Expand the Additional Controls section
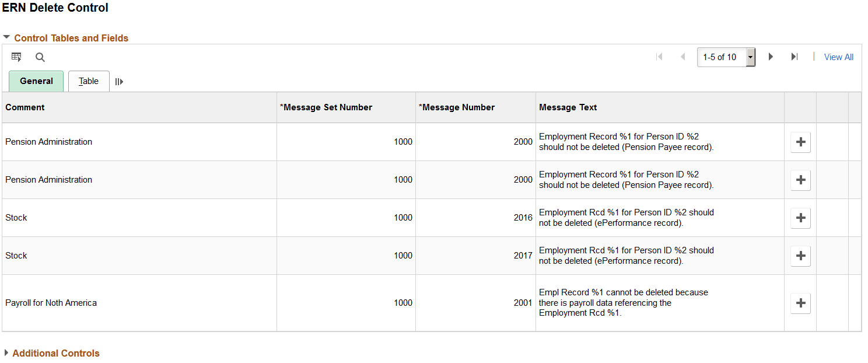Screen dimensions: 868x363 tap(6, 353)
